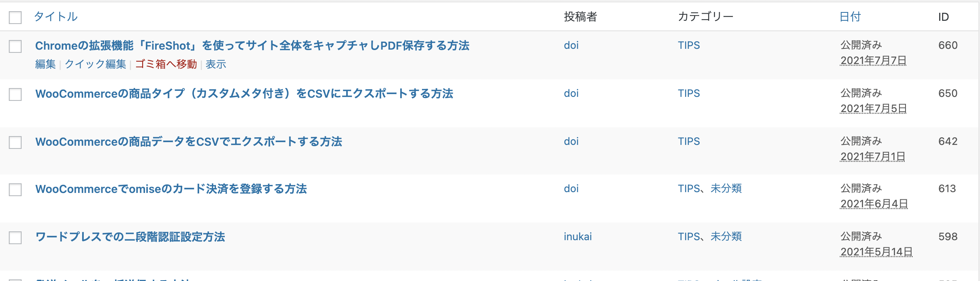The image size is (980, 281).
Task: Select checkbox for ワードプレスでの二段階認証設定方法
Action: pos(15,238)
